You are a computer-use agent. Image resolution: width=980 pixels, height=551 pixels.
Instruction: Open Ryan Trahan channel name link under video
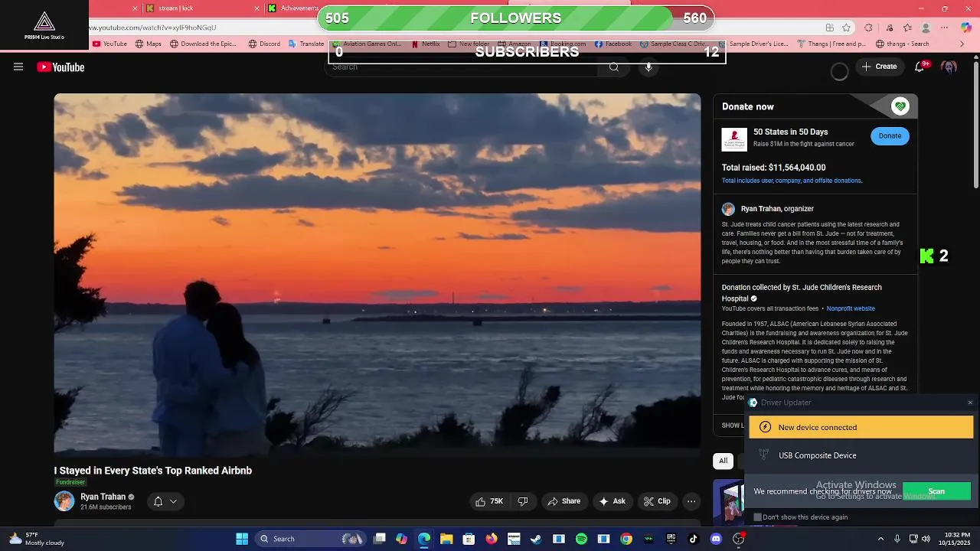[x=103, y=497]
